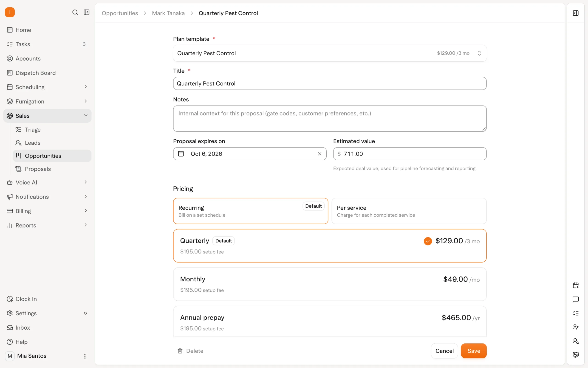Click the Clock In icon

pos(10,299)
